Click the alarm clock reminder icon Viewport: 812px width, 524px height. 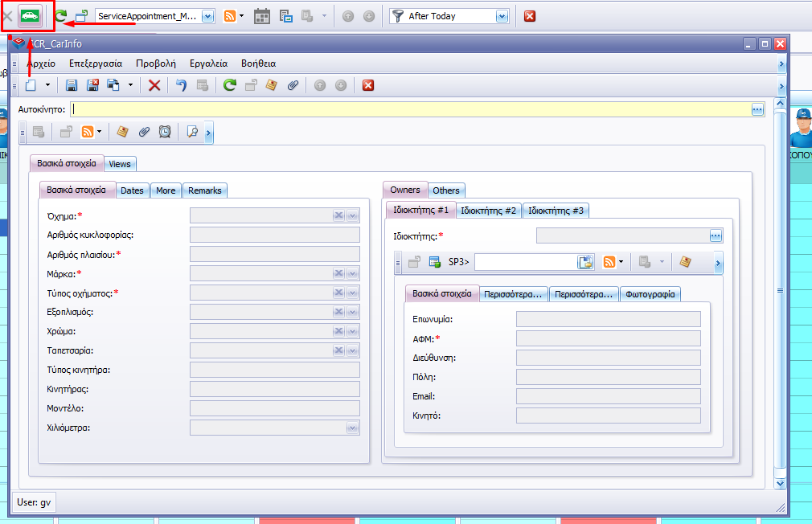click(165, 132)
